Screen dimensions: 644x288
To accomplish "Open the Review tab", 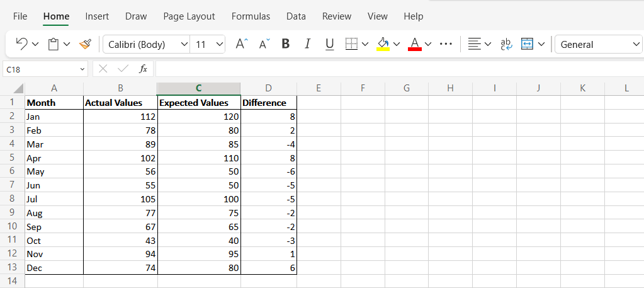I will tap(337, 16).
